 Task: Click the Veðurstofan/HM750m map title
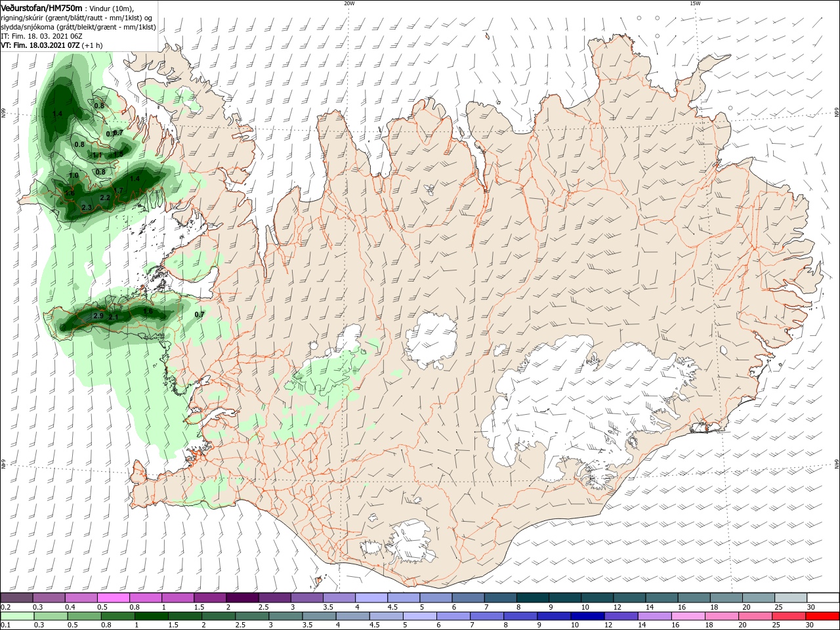pyautogui.click(x=41, y=8)
